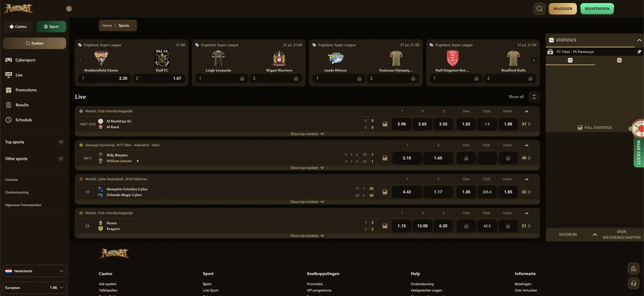The height and width of the screenshot is (296, 644).
Task: Open 33 more markets for Memphis Grizzlies match
Action: 526,192
